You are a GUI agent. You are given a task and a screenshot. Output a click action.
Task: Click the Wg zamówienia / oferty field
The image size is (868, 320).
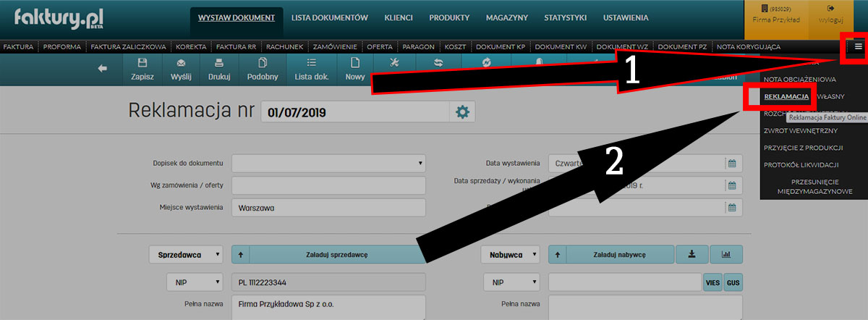[x=328, y=185]
